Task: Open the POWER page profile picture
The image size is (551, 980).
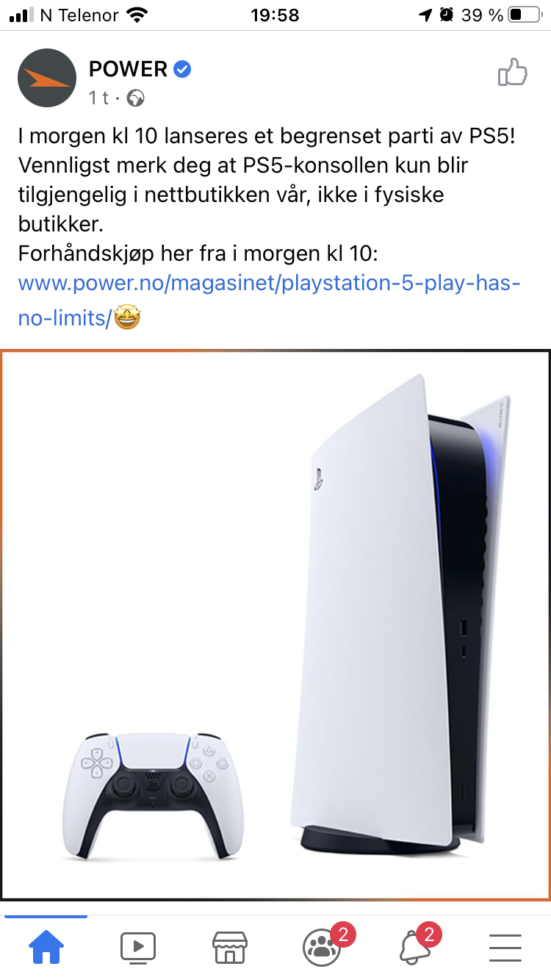Action: point(47,78)
